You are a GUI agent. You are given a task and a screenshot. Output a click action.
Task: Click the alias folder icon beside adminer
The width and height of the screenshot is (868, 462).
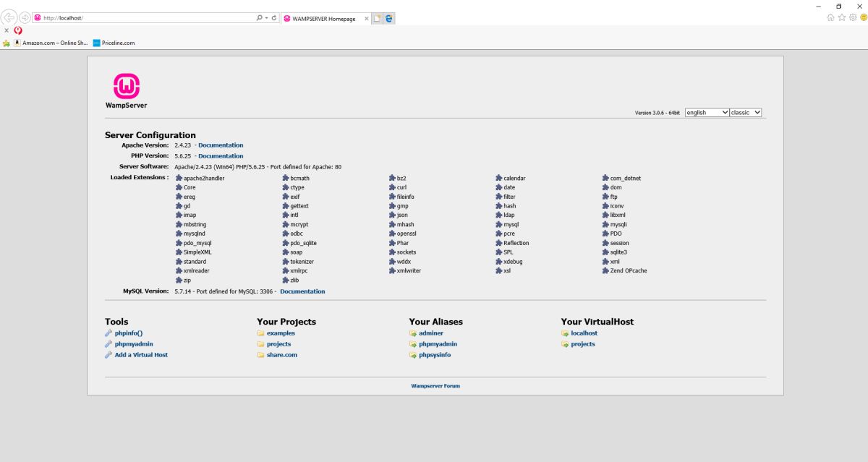(x=413, y=333)
